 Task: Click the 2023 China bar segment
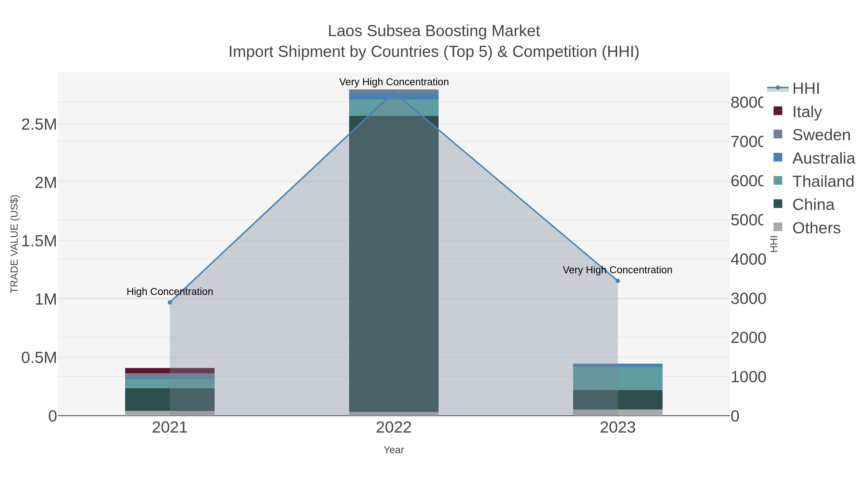click(x=618, y=400)
